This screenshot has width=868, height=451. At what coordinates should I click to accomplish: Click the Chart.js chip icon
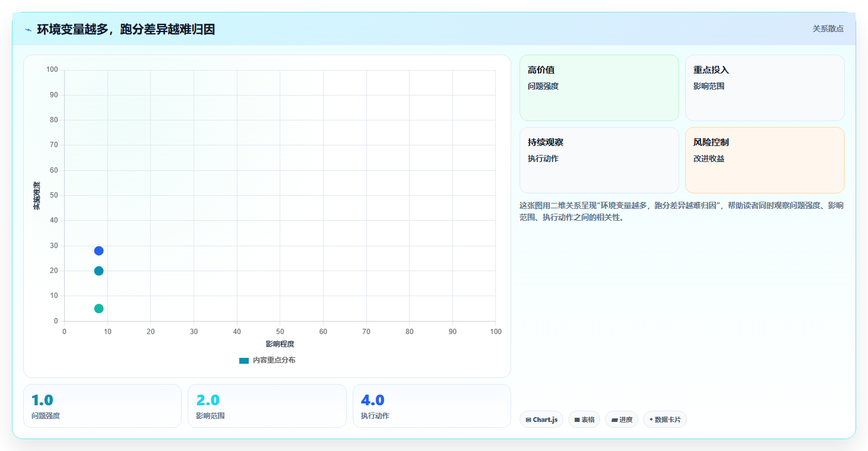[528, 420]
